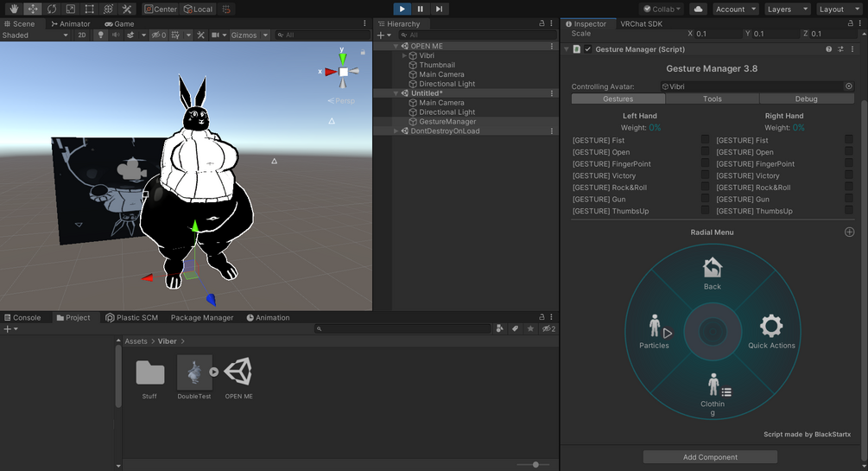This screenshot has width=868, height=471.
Task: Collapse the OPEN ME scene
Action: click(x=396, y=46)
